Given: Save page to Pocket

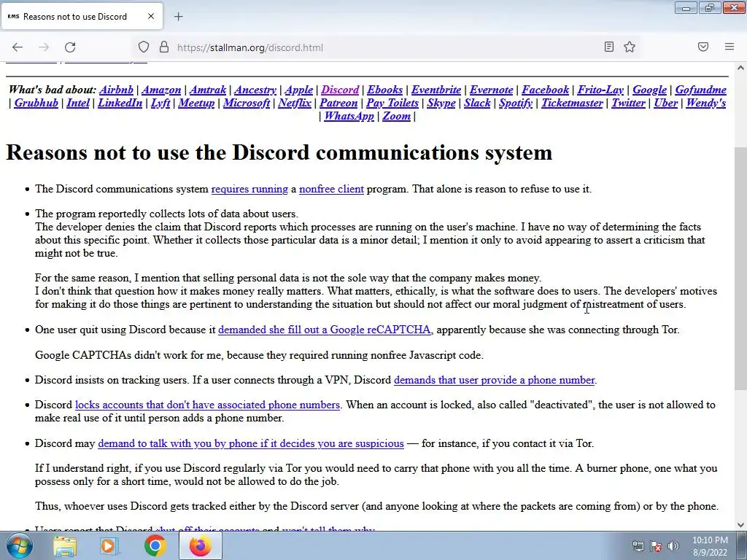Looking at the screenshot, I should click(703, 47).
